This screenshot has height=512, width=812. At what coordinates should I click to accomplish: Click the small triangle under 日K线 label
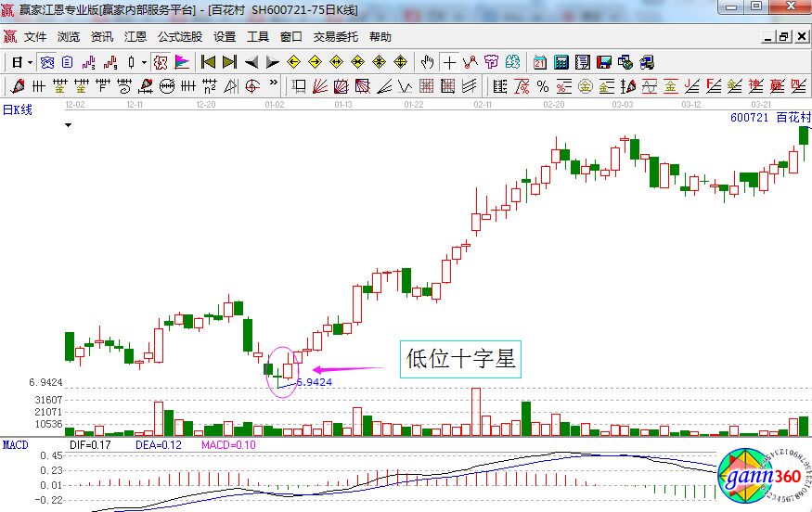(x=68, y=123)
